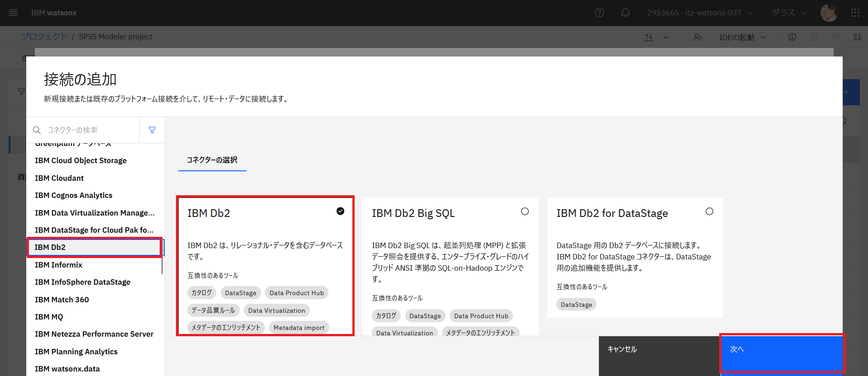Screen dimensions: 868x376
Task: Click the キャンセル button
Action: (x=659, y=356)
